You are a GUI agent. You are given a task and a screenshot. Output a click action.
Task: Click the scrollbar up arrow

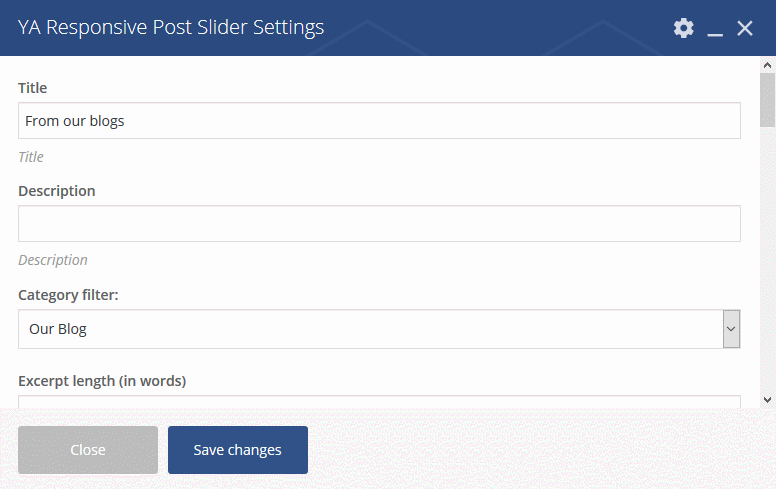pyautogui.click(x=768, y=65)
